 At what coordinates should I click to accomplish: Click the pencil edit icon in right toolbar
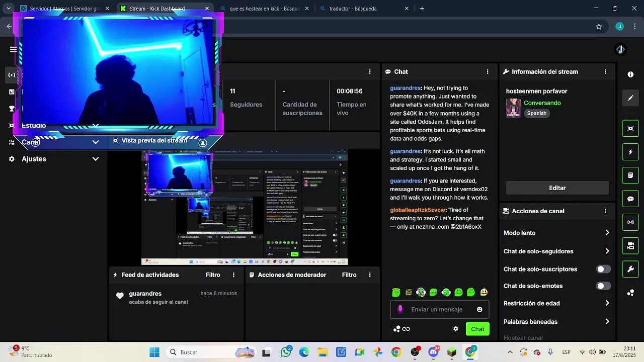click(630, 98)
